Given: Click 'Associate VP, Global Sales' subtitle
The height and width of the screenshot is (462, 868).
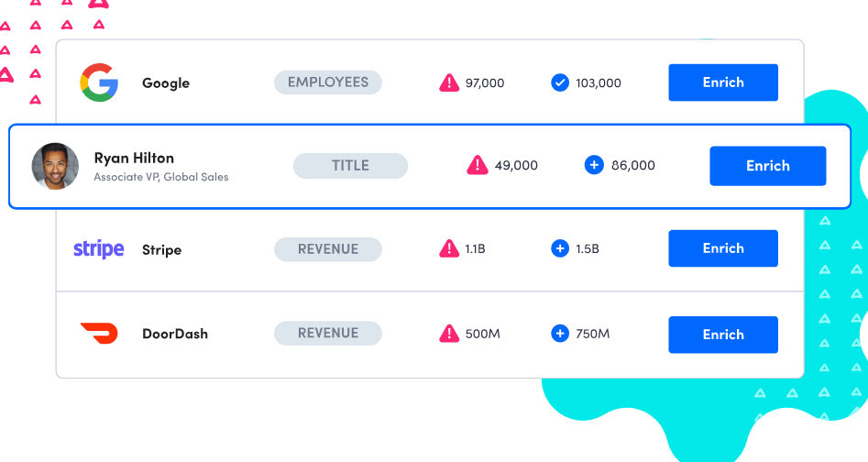Looking at the screenshot, I should coord(161,177).
